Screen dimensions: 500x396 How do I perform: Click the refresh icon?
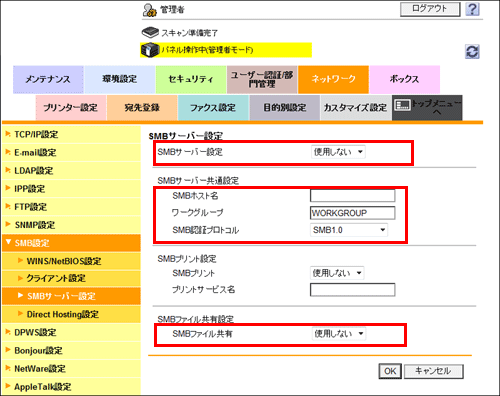[x=472, y=52]
